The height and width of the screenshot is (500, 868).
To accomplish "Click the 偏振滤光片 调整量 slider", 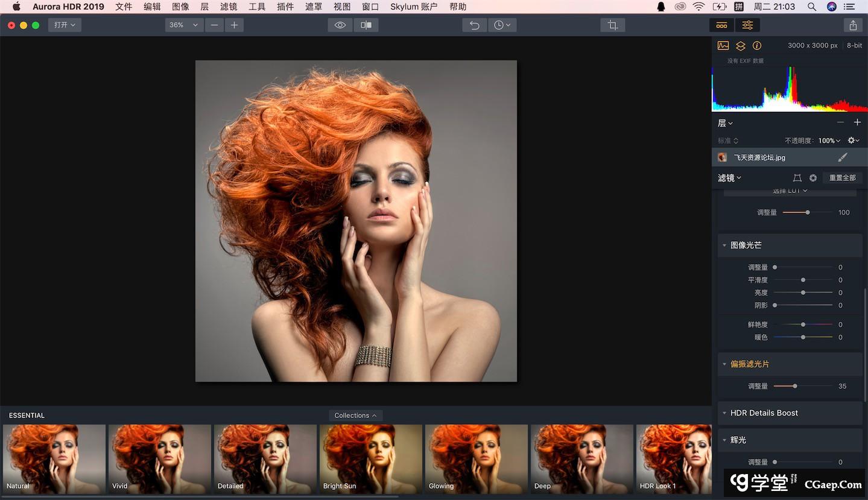I will [795, 386].
